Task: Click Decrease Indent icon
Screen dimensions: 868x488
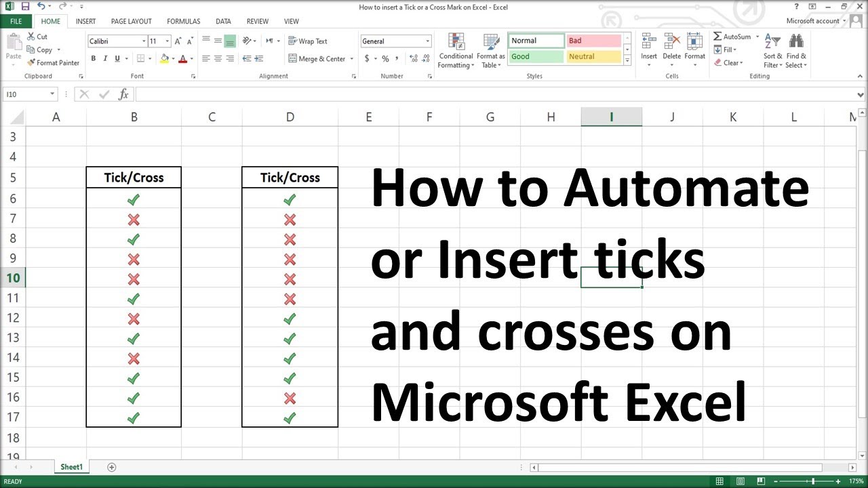Action: pyautogui.click(x=247, y=59)
